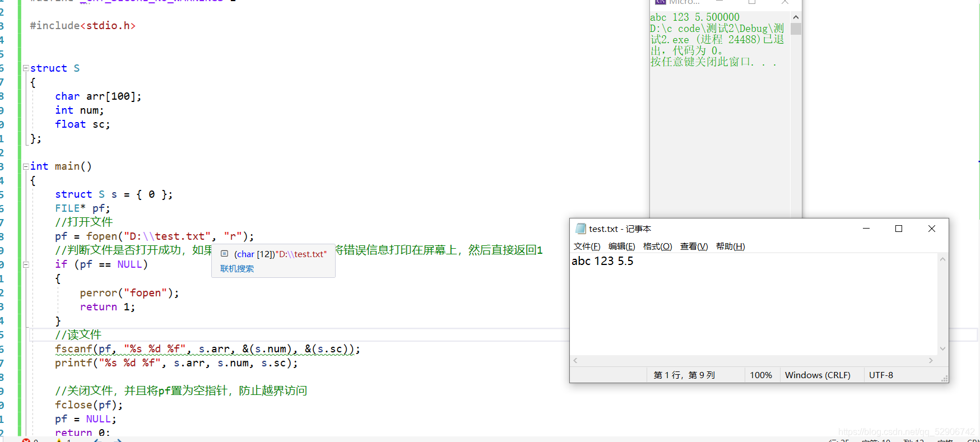Screen dimensions: 980x442
Task: Click the Notepad vertical scrollbar down arrow
Action: coord(942,348)
